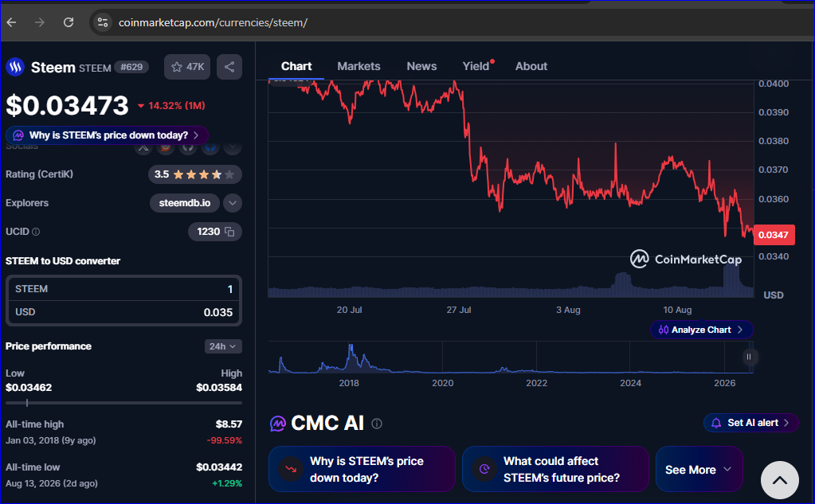Click the clock icon on future price card
Image resolution: width=815 pixels, height=504 pixels.
point(484,469)
